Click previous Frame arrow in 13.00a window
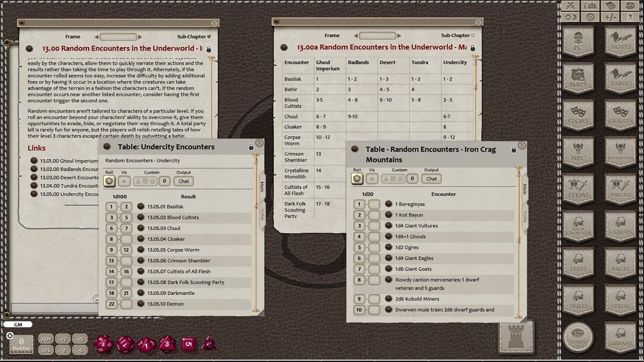 pos(356,36)
